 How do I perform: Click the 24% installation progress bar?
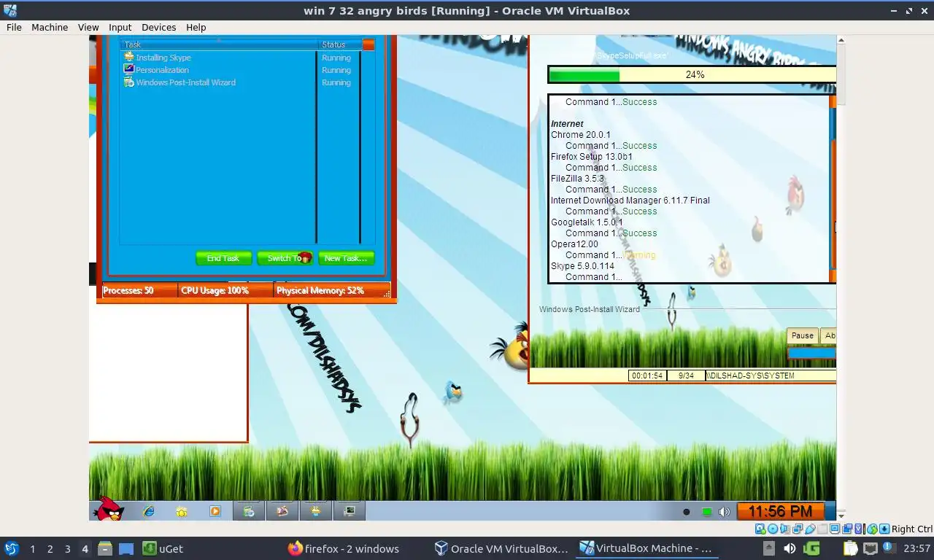[x=692, y=74]
